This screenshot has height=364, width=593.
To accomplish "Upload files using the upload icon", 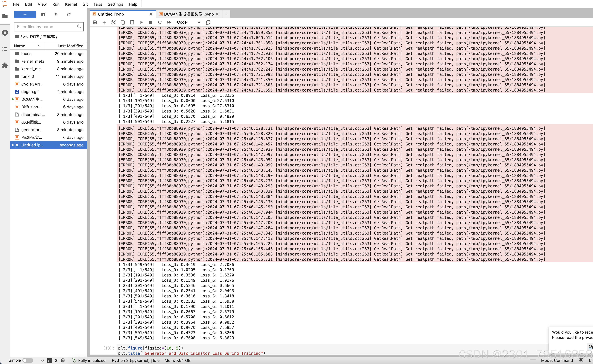I will [x=56, y=14].
